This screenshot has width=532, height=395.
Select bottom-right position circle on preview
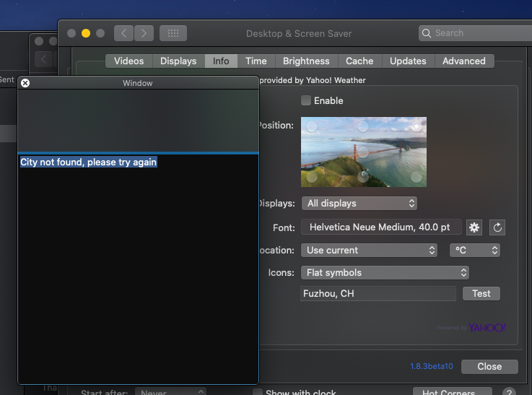coord(417,177)
